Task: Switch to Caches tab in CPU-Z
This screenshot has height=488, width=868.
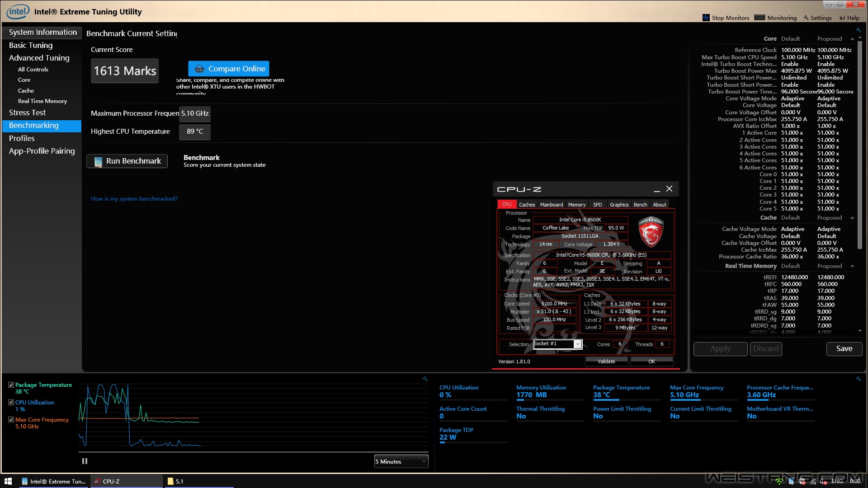Action: click(x=527, y=205)
